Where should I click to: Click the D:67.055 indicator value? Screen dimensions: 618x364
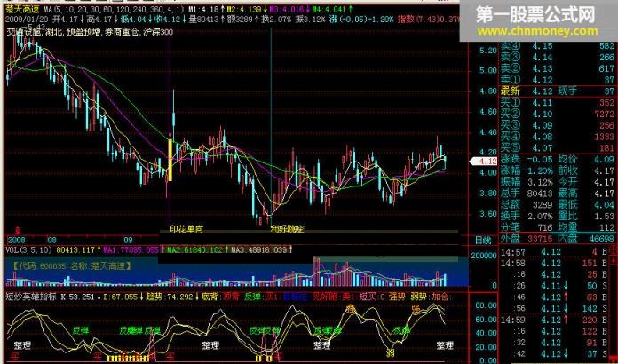tap(123, 297)
